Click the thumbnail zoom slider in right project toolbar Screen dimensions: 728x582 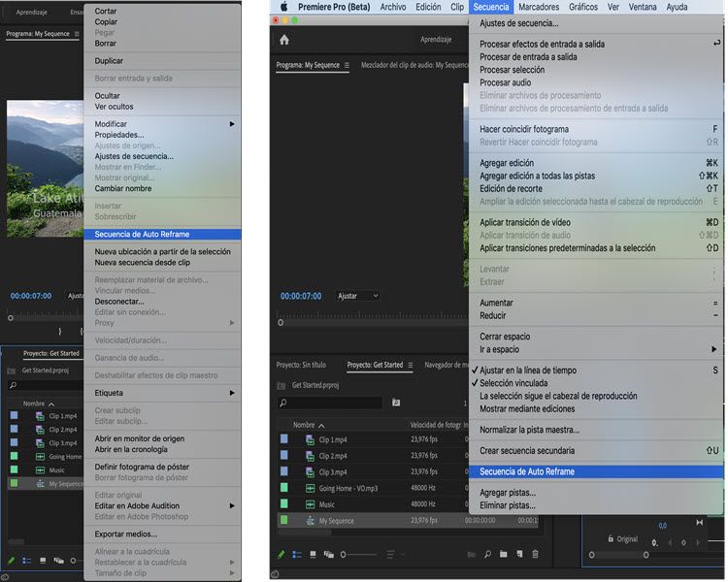[358, 554]
